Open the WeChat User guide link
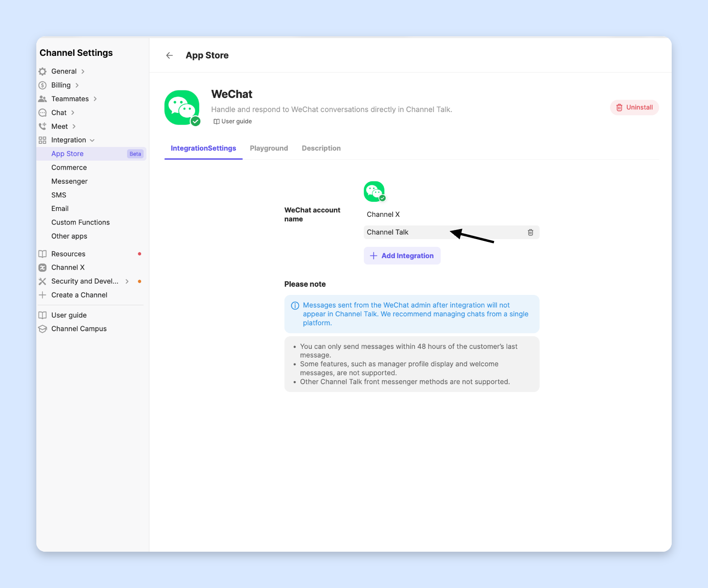Image resolution: width=708 pixels, height=588 pixels. (x=233, y=122)
